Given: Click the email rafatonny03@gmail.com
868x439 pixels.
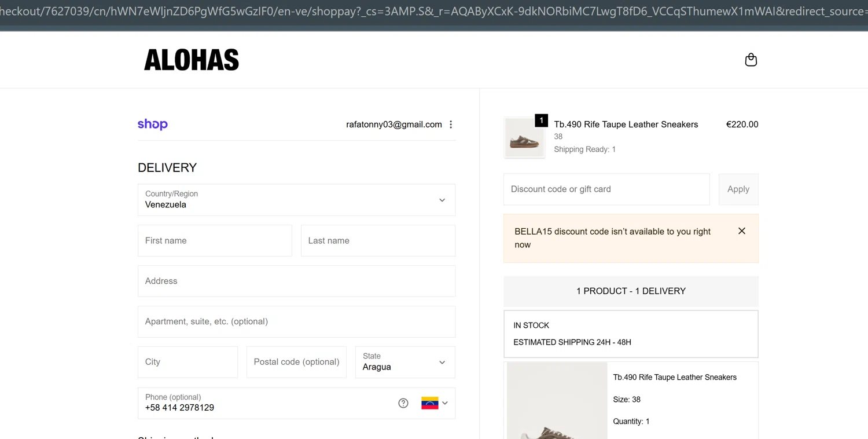Looking at the screenshot, I should pyautogui.click(x=394, y=125).
